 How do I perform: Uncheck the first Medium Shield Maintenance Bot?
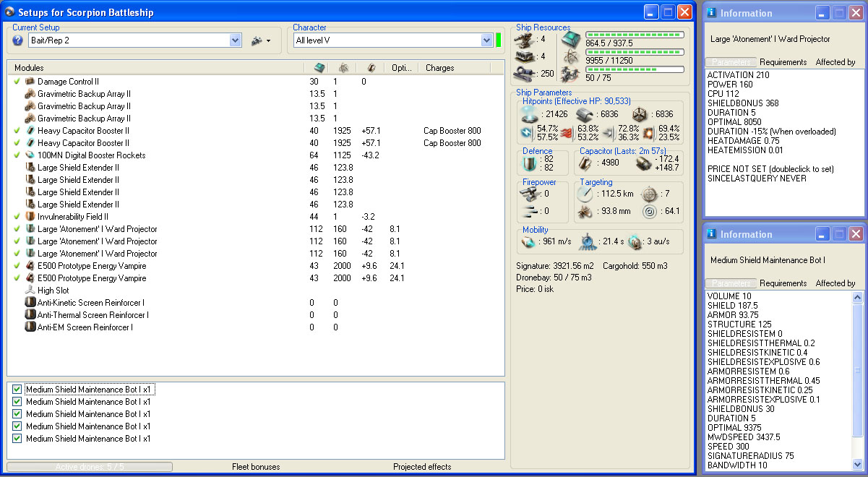pos(17,390)
